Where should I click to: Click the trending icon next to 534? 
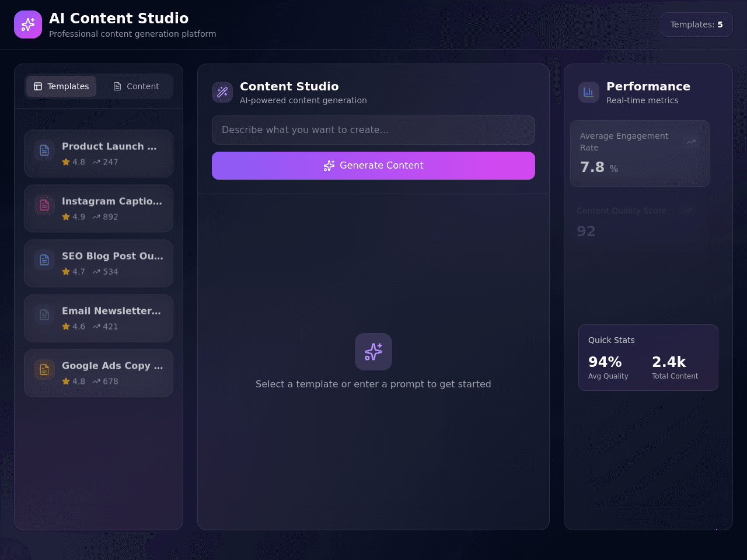click(96, 272)
